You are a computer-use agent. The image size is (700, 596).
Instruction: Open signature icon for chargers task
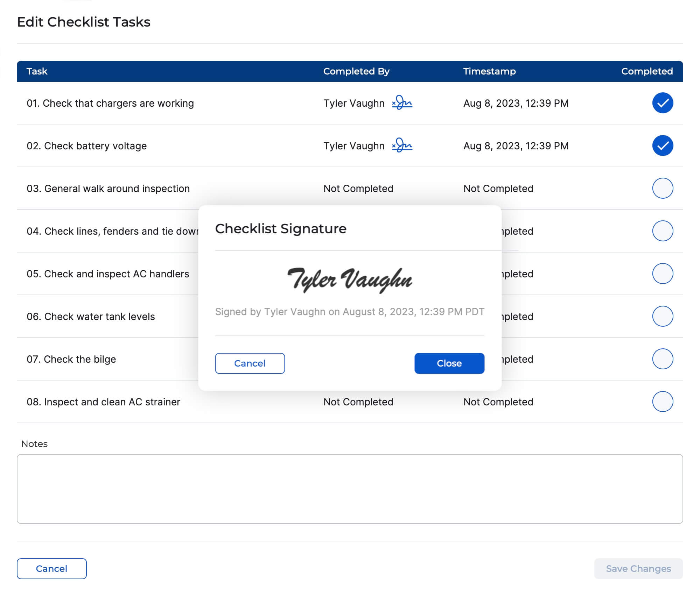[x=402, y=103]
